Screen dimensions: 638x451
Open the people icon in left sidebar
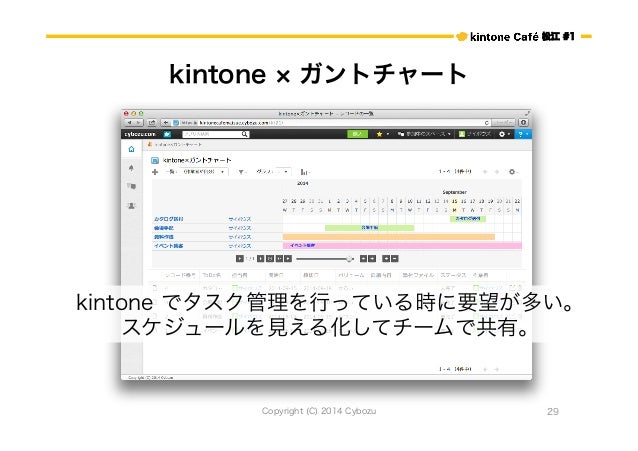(x=131, y=206)
